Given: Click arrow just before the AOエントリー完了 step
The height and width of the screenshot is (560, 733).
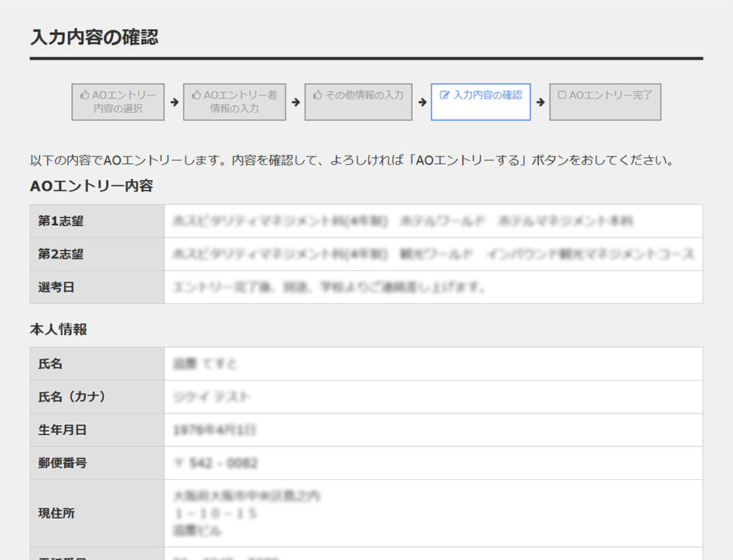Looking at the screenshot, I should [541, 102].
